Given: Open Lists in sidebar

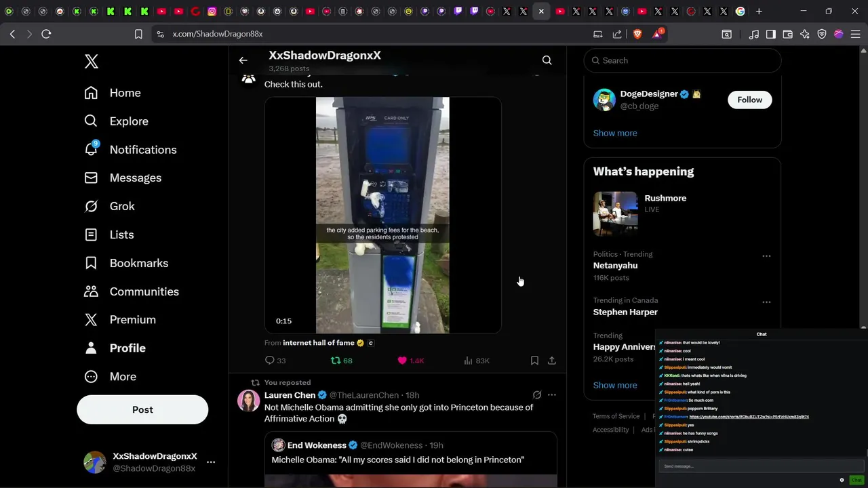Looking at the screenshot, I should (108, 235).
